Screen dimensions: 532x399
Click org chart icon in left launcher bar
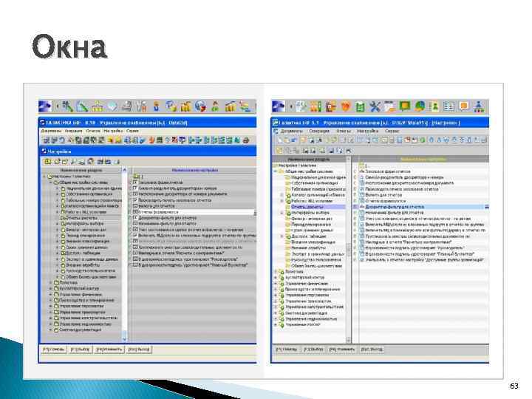coord(98,106)
